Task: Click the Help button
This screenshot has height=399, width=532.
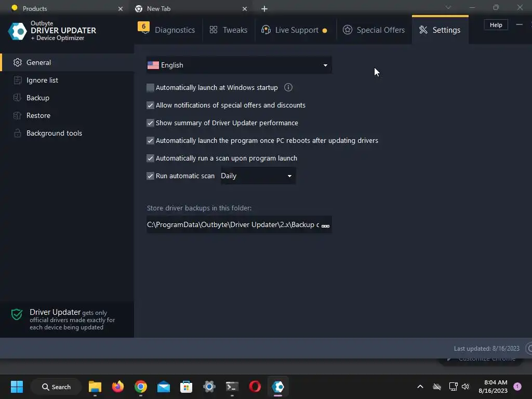Action: pyautogui.click(x=496, y=25)
